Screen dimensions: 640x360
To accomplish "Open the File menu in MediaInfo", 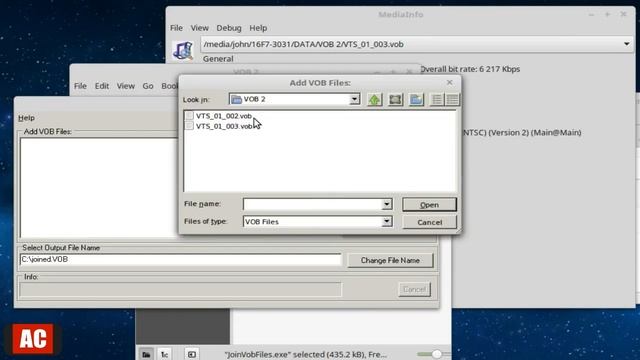I will (176, 28).
